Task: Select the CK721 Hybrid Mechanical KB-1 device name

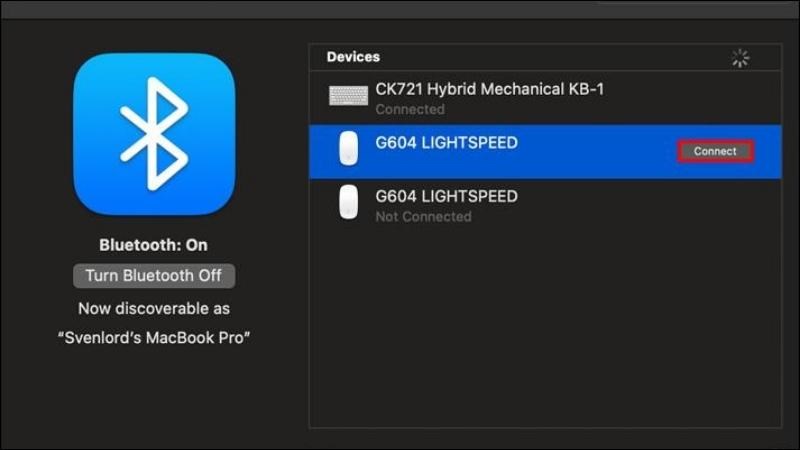Action: (489, 89)
